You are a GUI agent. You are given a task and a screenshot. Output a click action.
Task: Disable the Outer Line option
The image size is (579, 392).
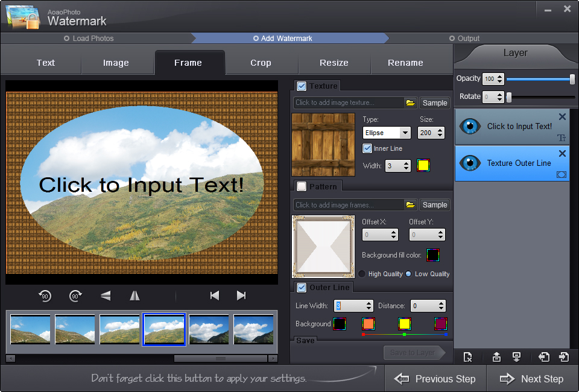(x=301, y=287)
